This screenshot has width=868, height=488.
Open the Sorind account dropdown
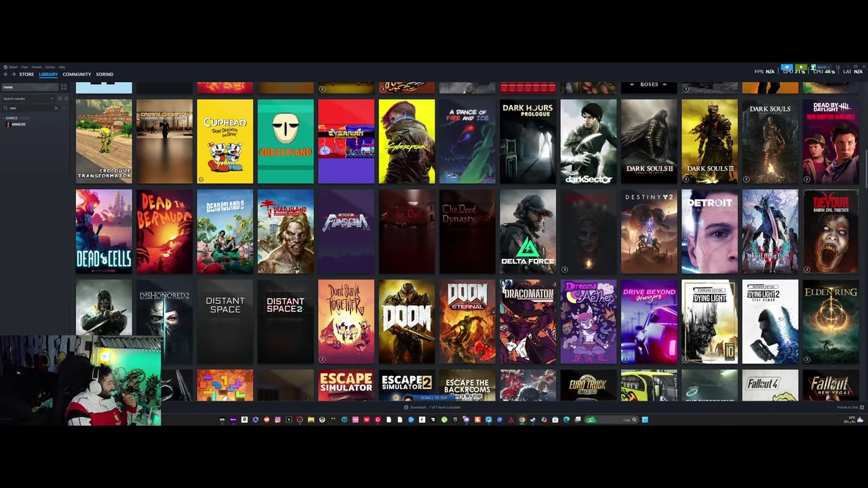821,67
